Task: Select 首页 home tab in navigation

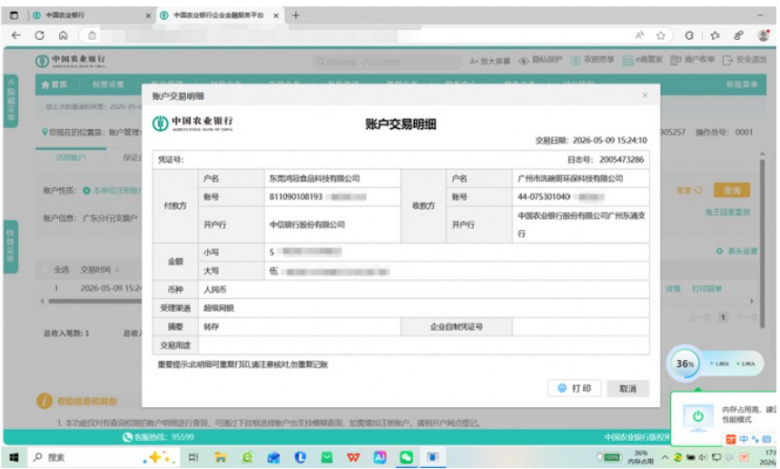Action: click(54, 85)
